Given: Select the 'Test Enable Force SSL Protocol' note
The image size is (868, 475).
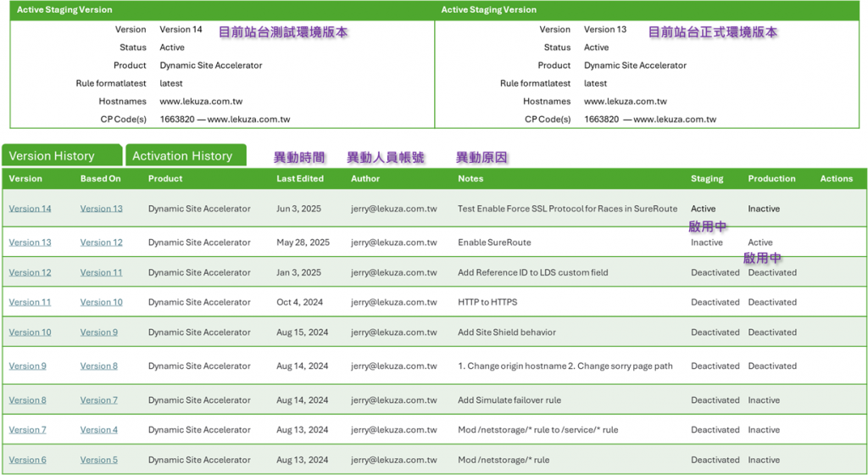Looking at the screenshot, I should click(567, 209).
